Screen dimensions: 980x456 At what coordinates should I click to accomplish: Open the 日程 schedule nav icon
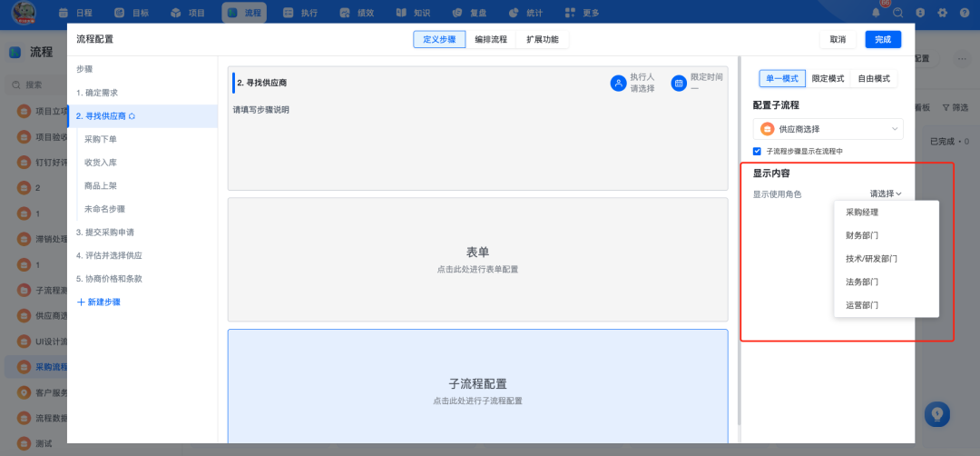pyautogui.click(x=64, y=13)
